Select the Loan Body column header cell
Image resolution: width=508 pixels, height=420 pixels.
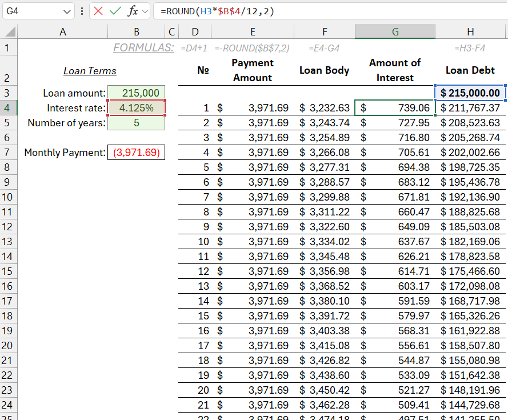[325, 70]
